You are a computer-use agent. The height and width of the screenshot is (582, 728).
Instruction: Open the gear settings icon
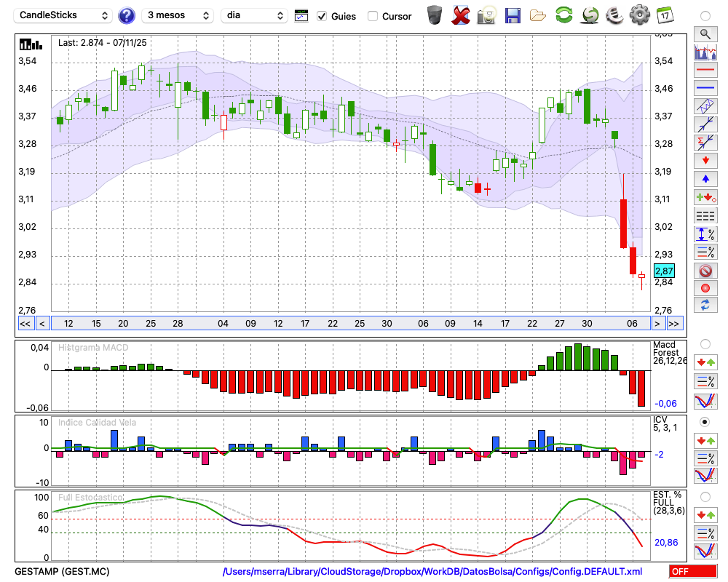640,15
